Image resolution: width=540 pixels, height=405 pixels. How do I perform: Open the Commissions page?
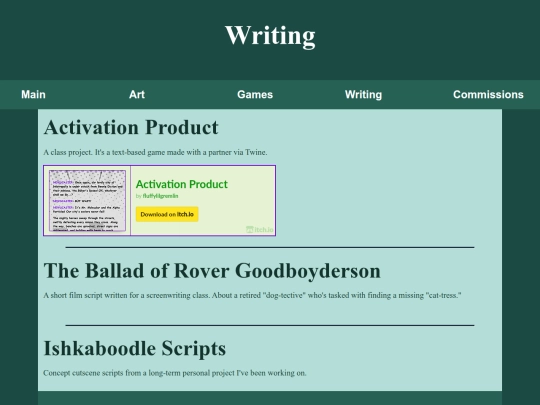point(488,94)
